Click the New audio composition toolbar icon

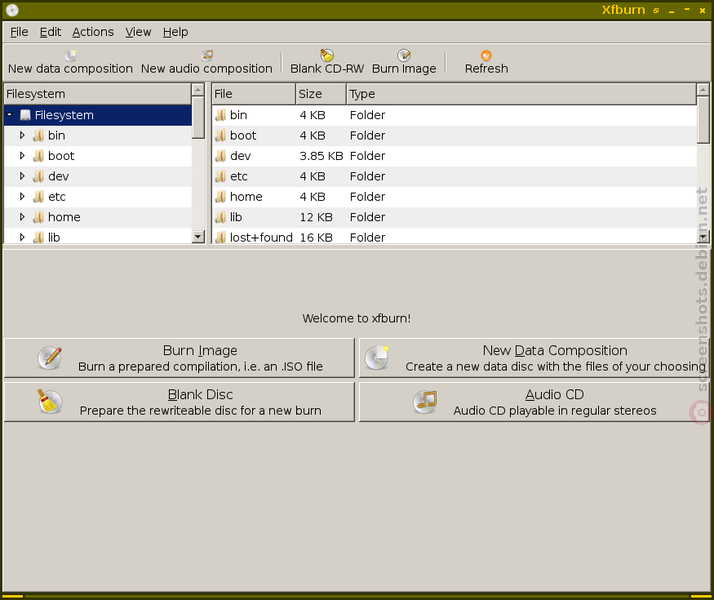tap(207, 55)
